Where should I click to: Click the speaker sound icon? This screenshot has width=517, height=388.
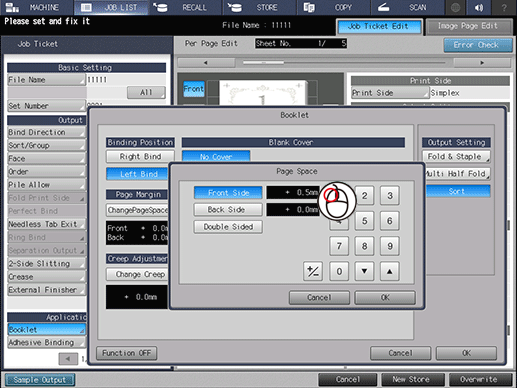coord(479,7)
